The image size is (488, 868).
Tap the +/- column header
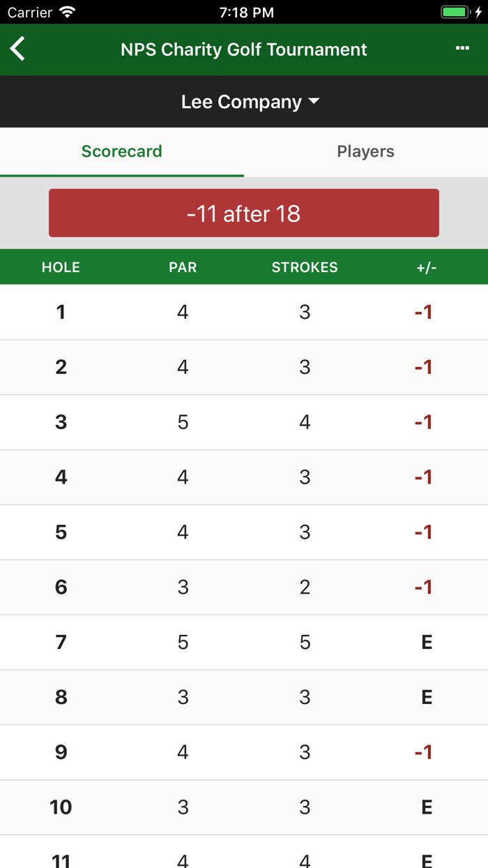(x=426, y=267)
